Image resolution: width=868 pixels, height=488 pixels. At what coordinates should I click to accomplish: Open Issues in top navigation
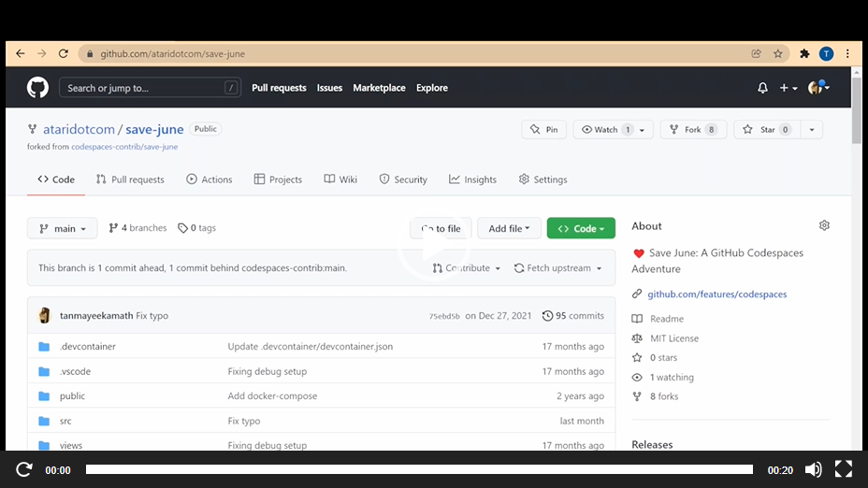coord(329,88)
